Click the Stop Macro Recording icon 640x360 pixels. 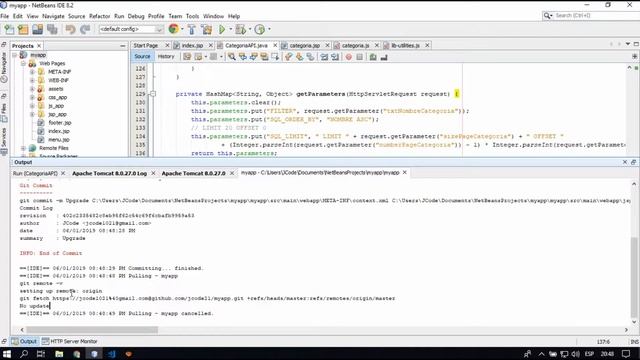[360, 57]
